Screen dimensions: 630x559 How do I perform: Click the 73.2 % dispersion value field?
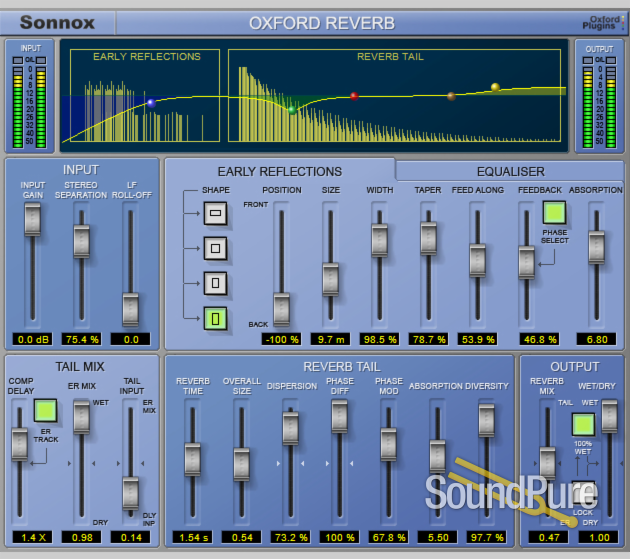pyautogui.click(x=290, y=537)
